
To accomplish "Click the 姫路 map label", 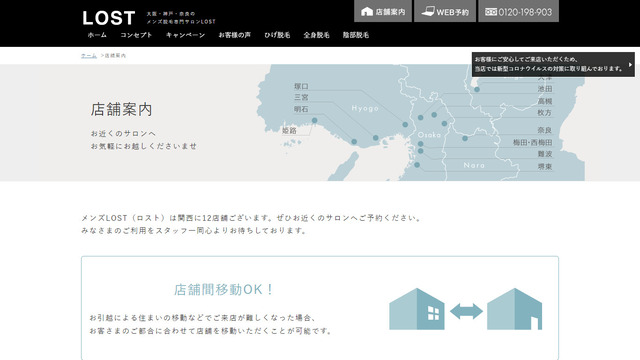I will click(x=289, y=131).
